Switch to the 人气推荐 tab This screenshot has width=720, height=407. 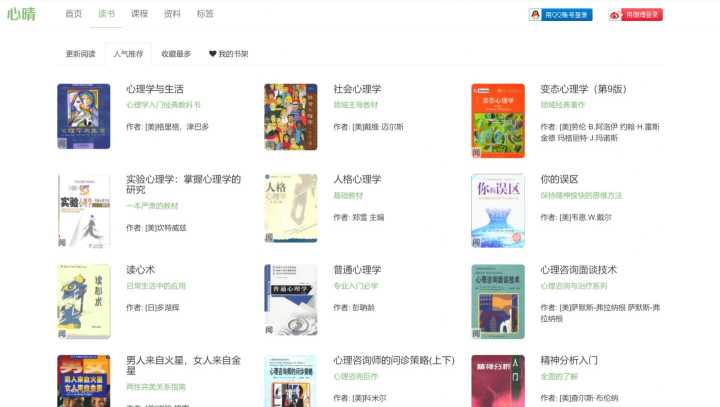(129, 54)
